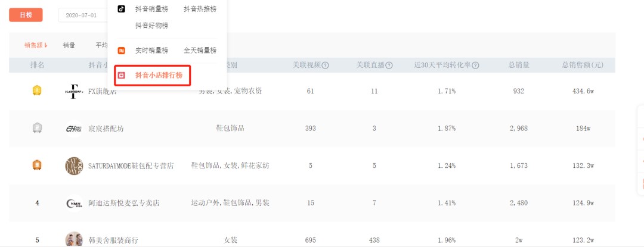This screenshot has height=247, width=644.
Task: Click help icon next to 关联视频
Action: coord(326,65)
